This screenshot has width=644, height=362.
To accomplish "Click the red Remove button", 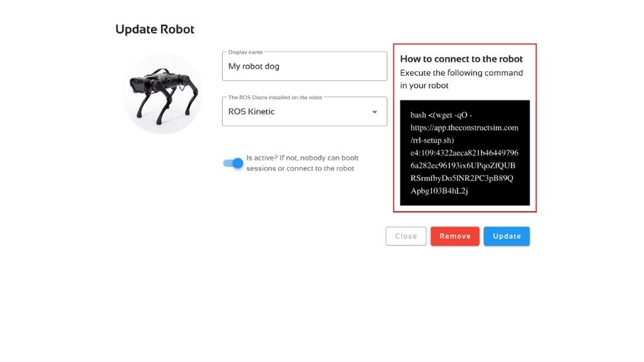I will click(x=455, y=237).
